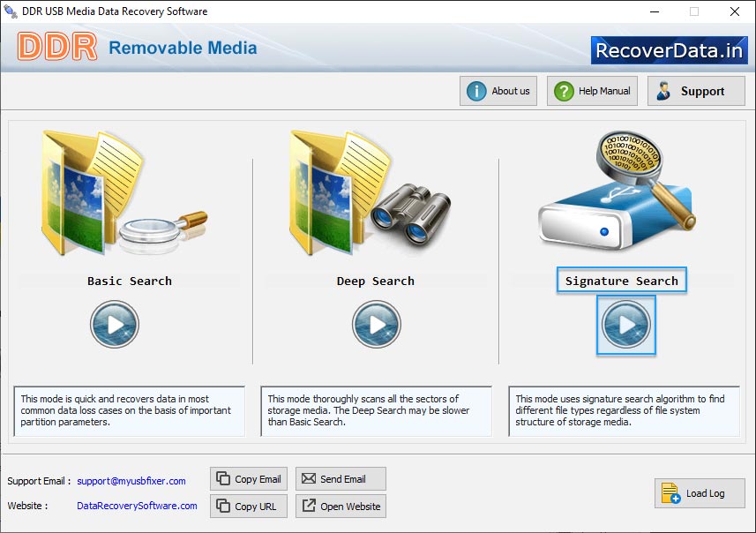
Task: Click the Support Email label
Action: coord(39,481)
